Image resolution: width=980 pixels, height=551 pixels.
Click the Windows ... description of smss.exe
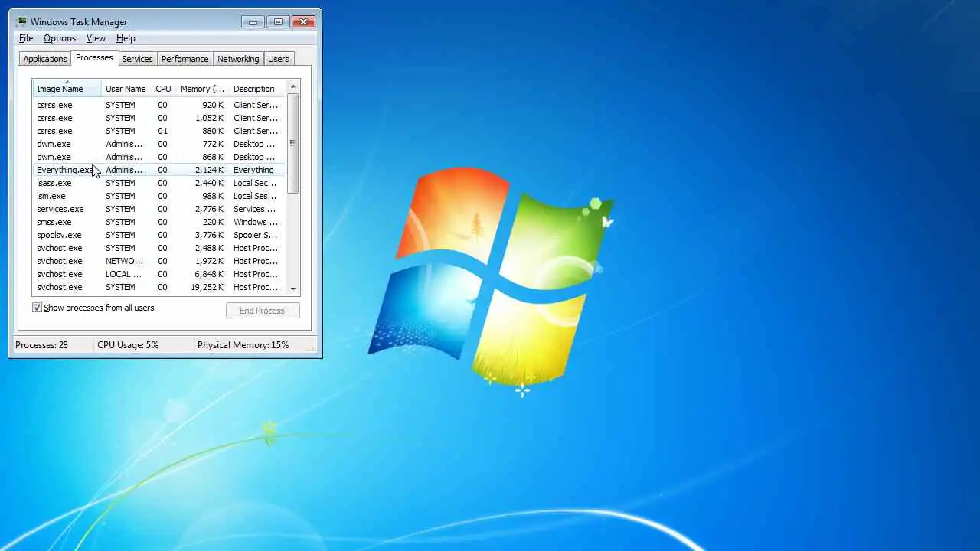pos(256,222)
